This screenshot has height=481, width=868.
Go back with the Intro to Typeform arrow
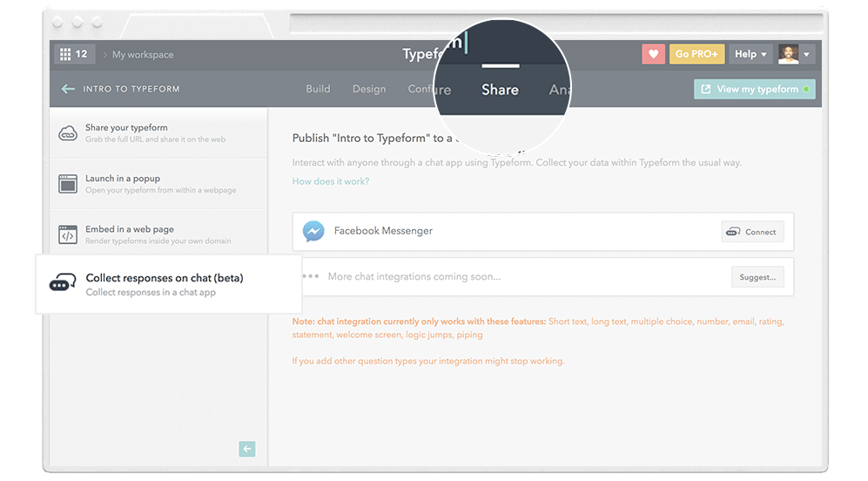coord(68,89)
